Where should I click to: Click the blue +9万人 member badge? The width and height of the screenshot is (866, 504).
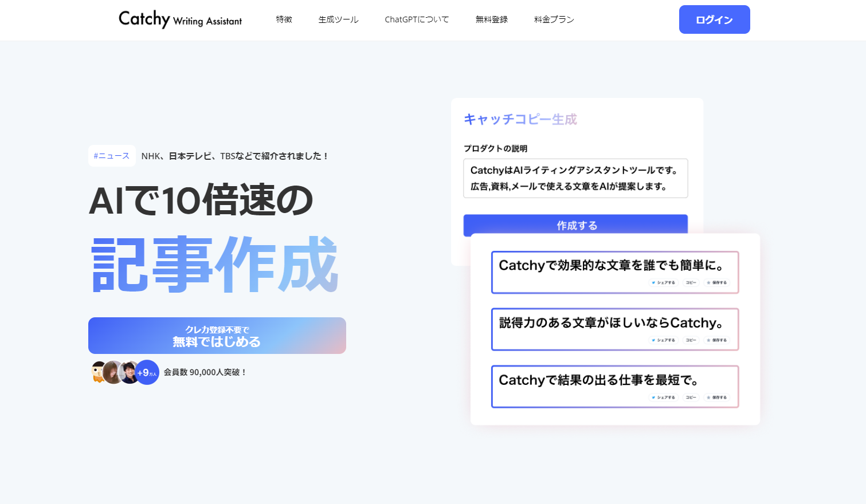coord(147,372)
